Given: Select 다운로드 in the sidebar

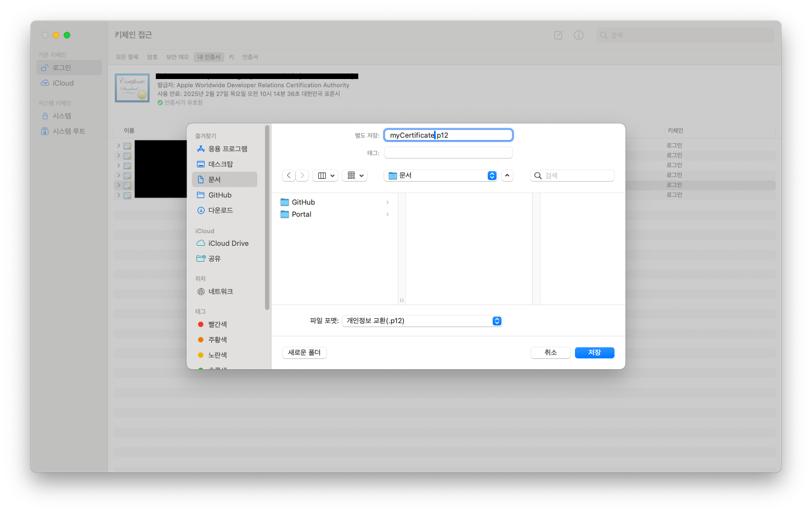Looking at the screenshot, I should pyautogui.click(x=225, y=210).
